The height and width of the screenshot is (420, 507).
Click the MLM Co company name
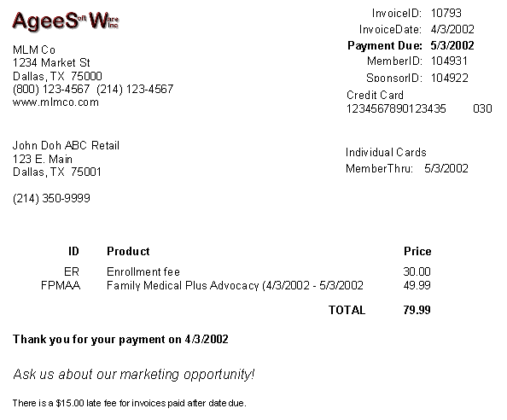click(x=34, y=50)
